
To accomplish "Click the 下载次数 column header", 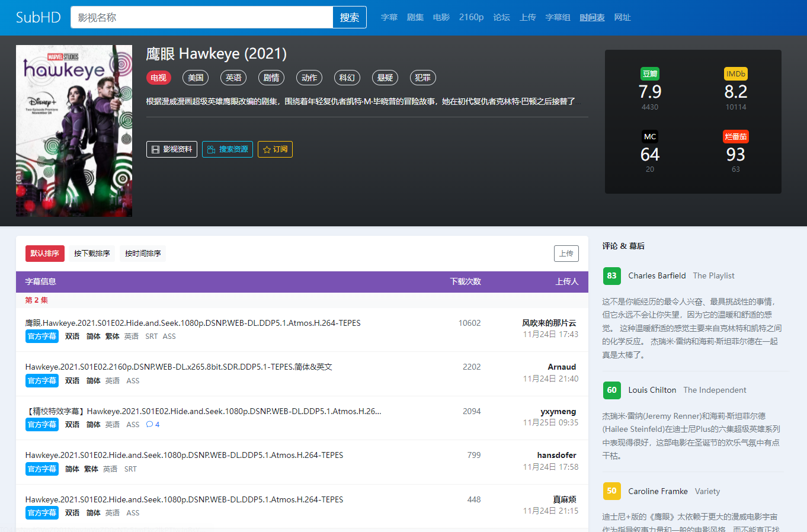I will (x=466, y=281).
